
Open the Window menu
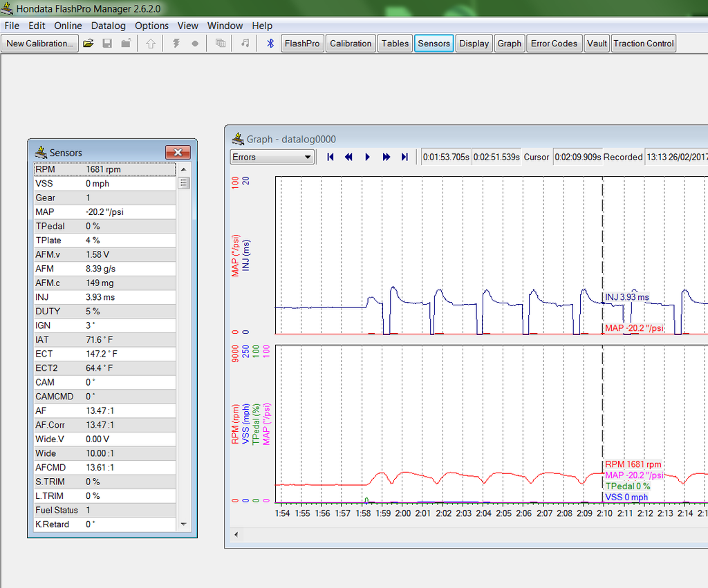(225, 26)
